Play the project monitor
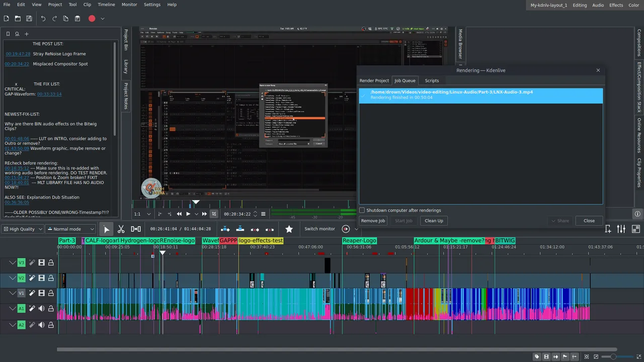Viewport: 644px width, 362px height. click(x=188, y=214)
